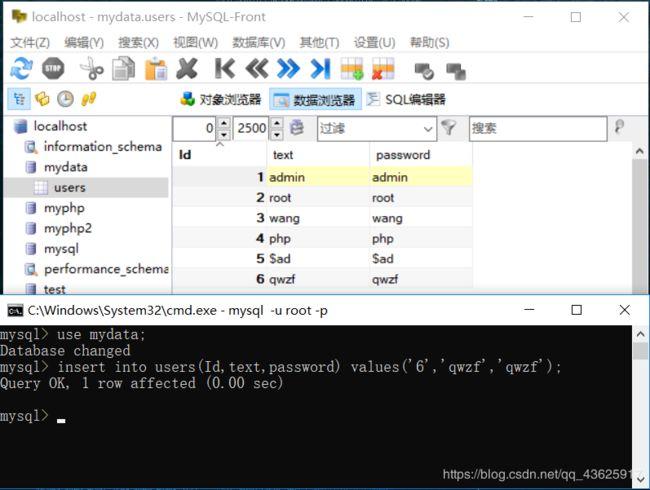Click the text column header
The image size is (650, 490).
[318, 155]
